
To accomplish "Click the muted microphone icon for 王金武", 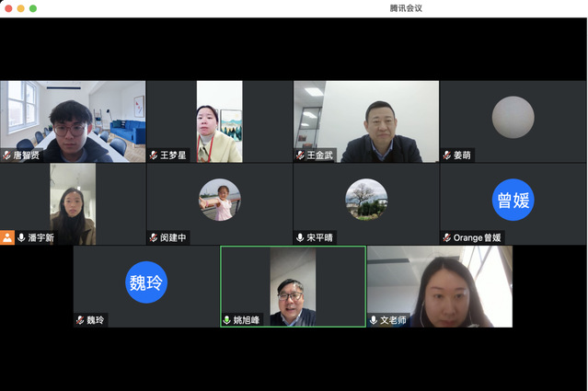I will tap(300, 155).
